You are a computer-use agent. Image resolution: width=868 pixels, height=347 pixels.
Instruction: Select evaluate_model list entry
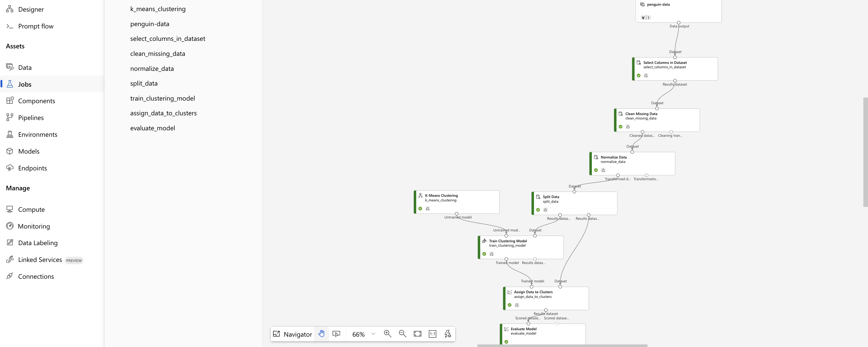click(x=153, y=128)
